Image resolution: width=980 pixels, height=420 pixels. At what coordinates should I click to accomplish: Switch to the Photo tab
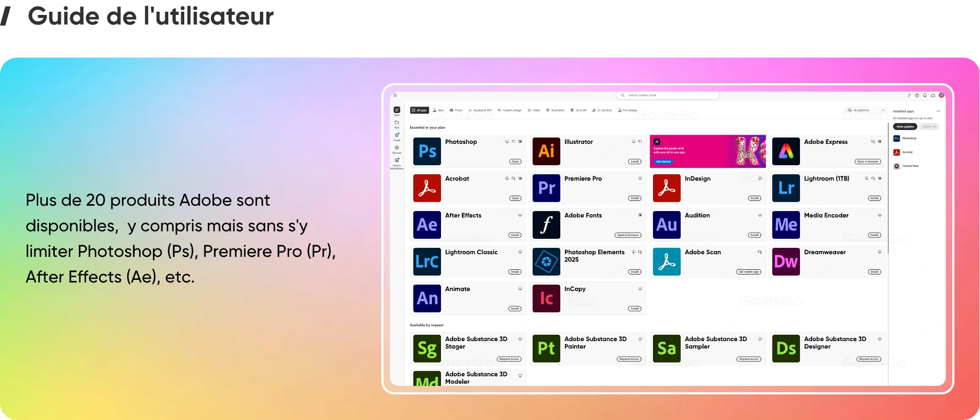pyautogui.click(x=456, y=110)
